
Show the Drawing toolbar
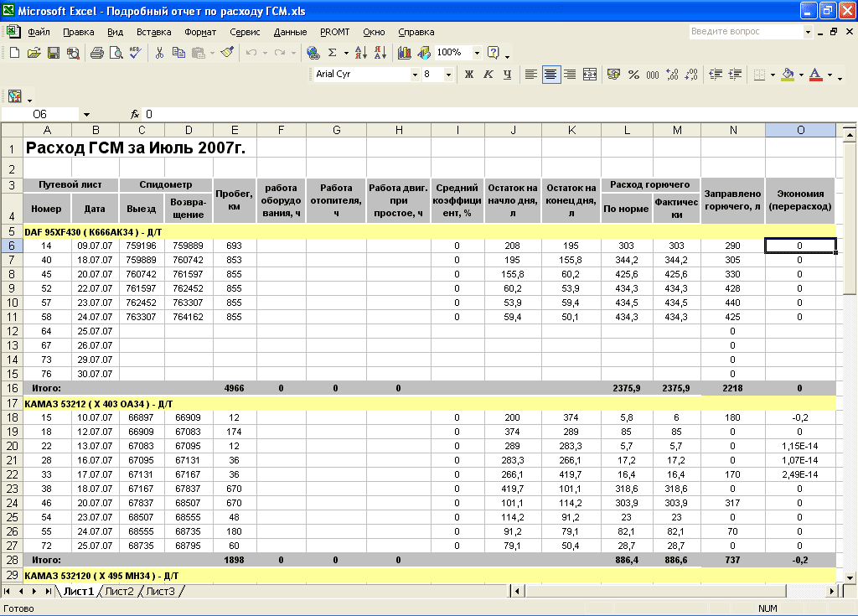pyautogui.click(x=424, y=53)
